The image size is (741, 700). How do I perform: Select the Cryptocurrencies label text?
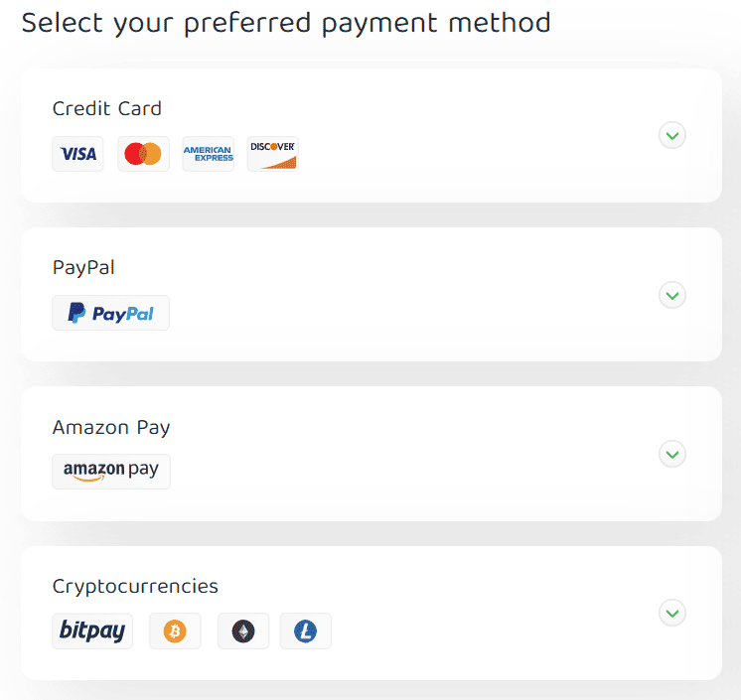pos(135,586)
